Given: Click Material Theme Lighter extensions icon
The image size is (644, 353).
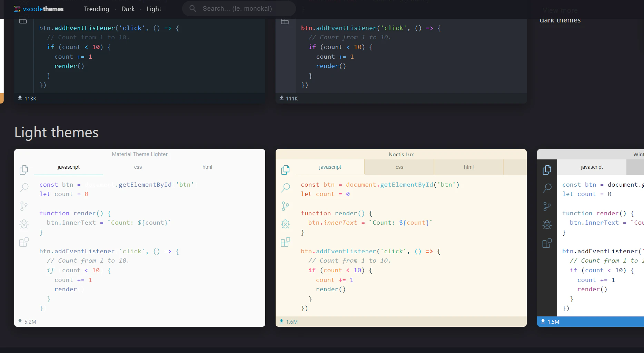Looking at the screenshot, I should (24, 242).
